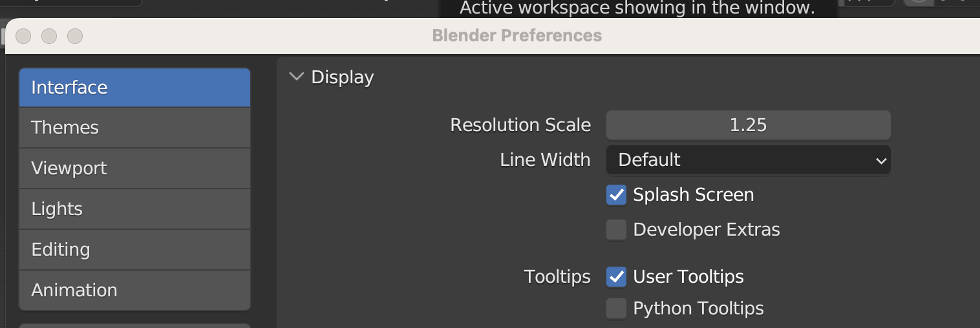980x328 pixels.
Task: Close the Blender Preferences window
Action: coord(24,36)
